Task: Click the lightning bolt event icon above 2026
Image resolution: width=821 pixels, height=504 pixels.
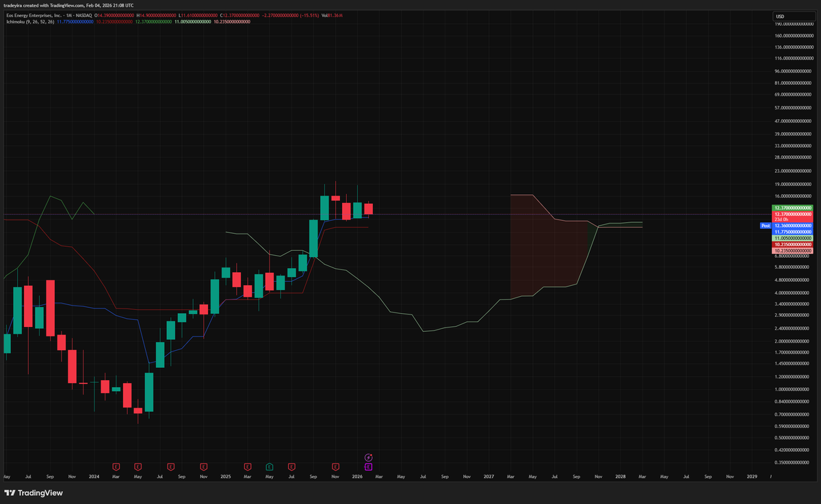Action: click(x=368, y=457)
